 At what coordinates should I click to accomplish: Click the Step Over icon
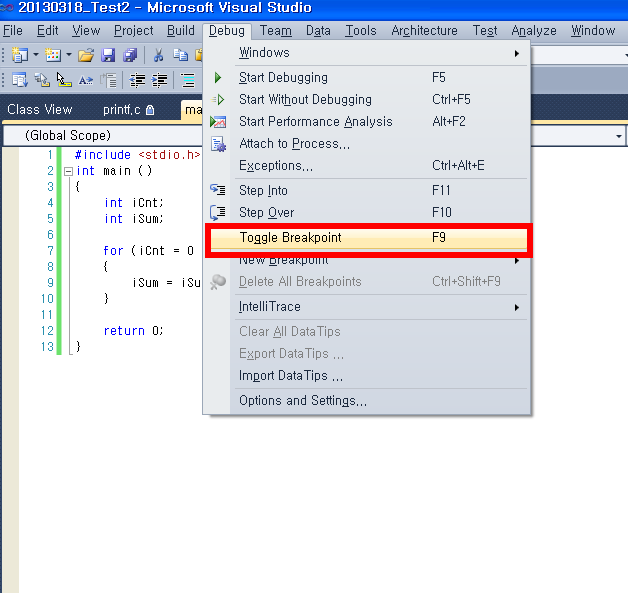click(218, 212)
